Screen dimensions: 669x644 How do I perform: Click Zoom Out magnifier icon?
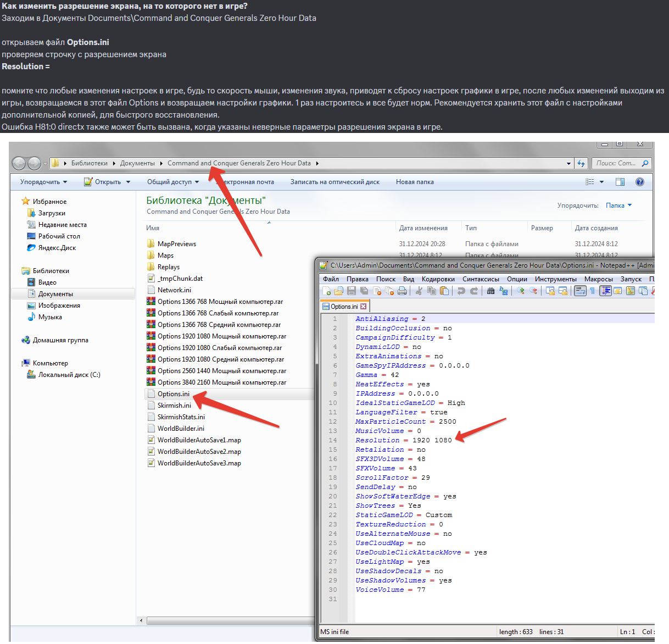(533, 291)
